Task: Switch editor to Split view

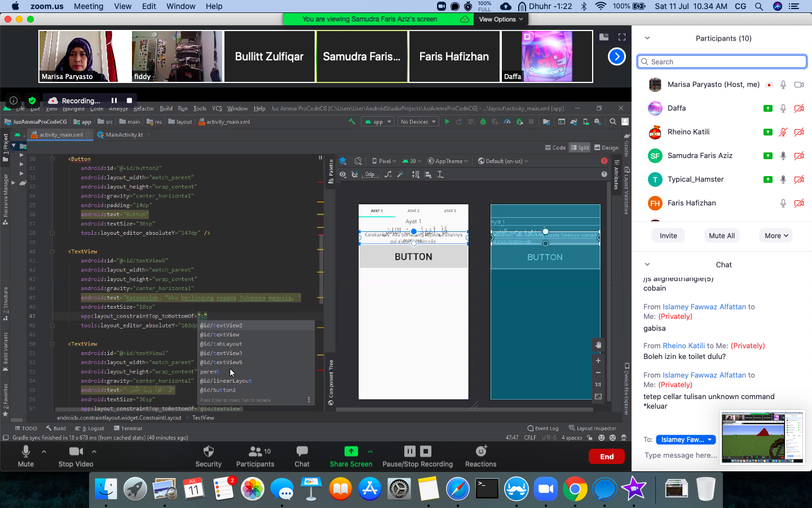Action: (580, 147)
